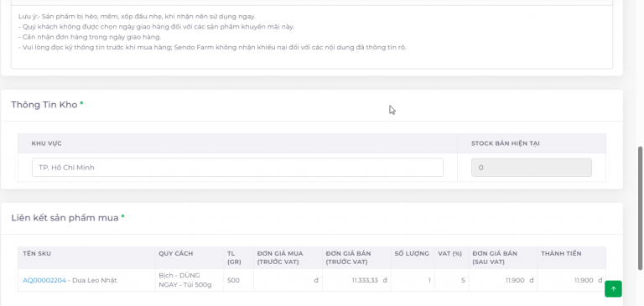Open the AQ00002204 SKU link
Viewport: 644px width, 306px height.
pos(44,281)
